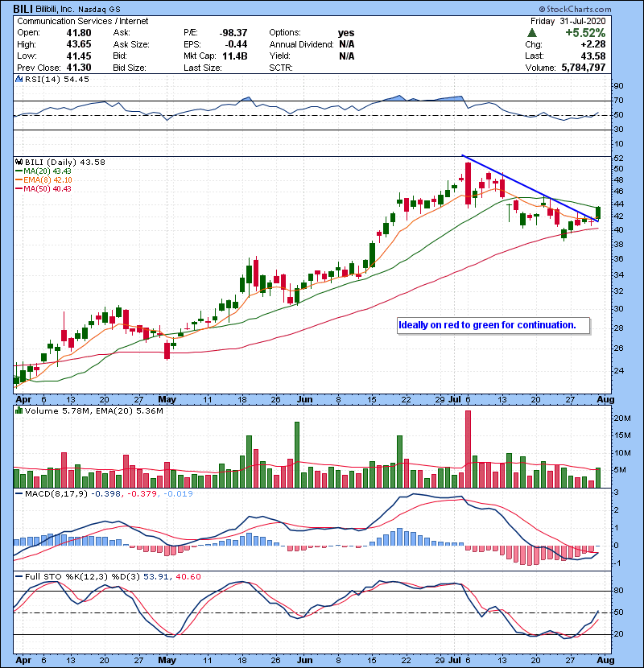Click the 52 price axis label
Screen dimensions: 644x668
click(x=618, y=158)
